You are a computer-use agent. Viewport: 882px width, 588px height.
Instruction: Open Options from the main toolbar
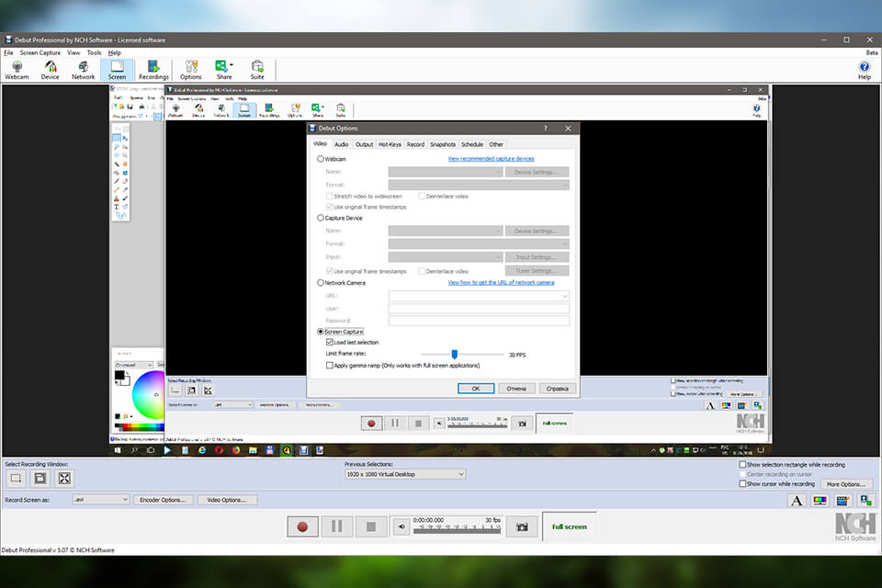[191, 71]
